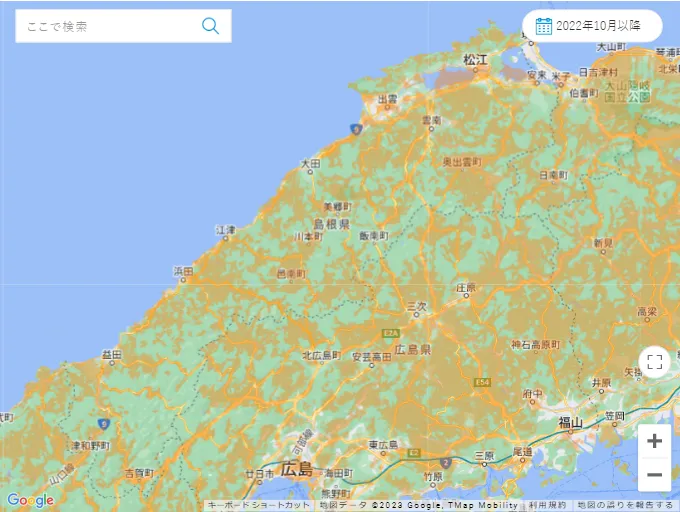Click the 廿日市 city label

tap(260, 474)
